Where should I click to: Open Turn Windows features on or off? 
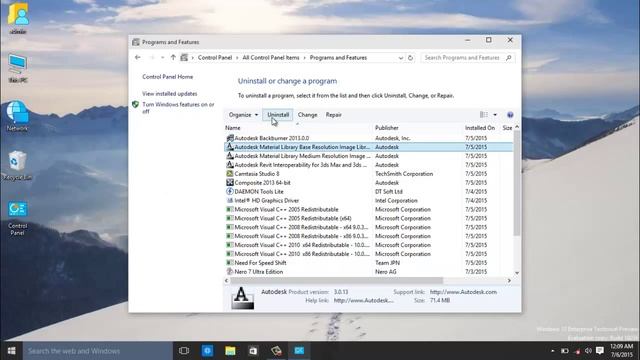tap(178, 108)
